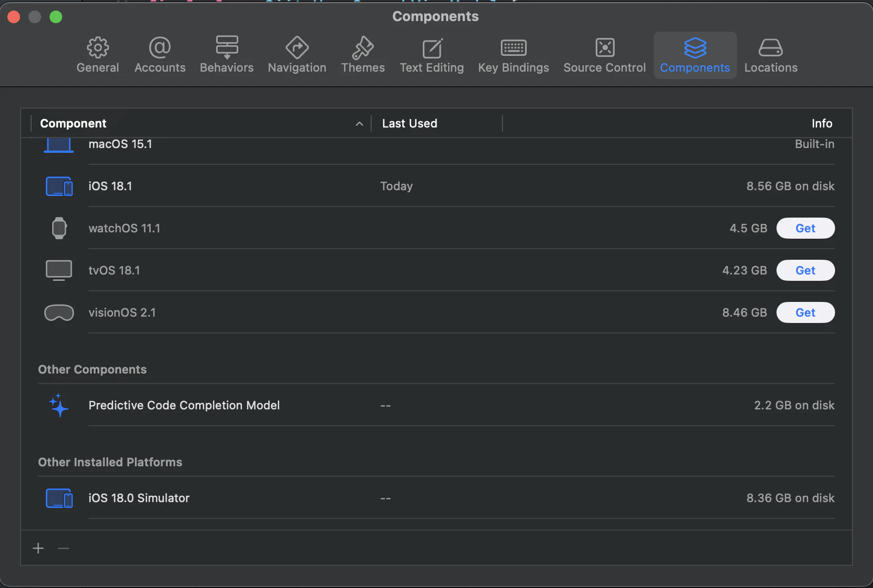
Task: Select the watchOS 11.1 row name
Action: click(124, 228)
